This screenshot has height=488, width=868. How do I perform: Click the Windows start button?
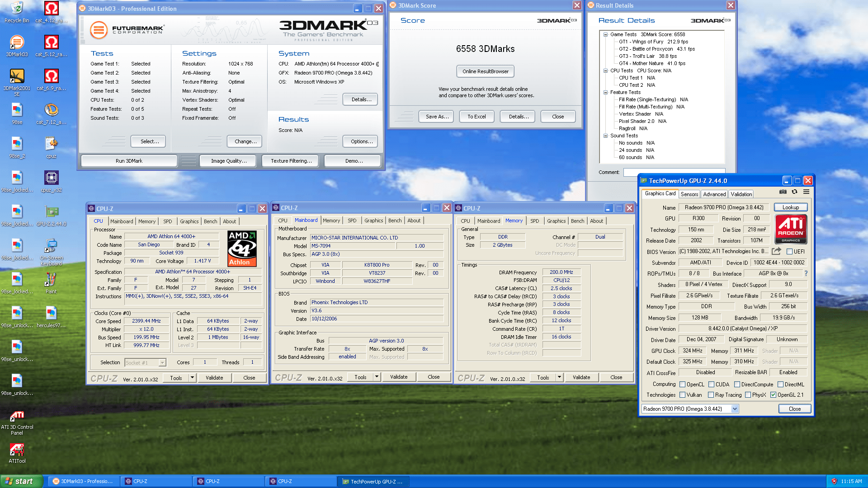click(21, 481)
